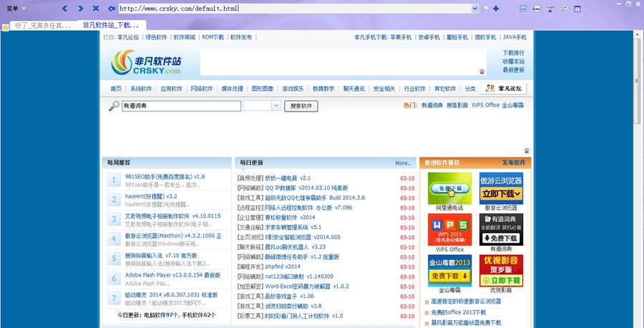Click the 搜索软件 search button
Viewport: 644px width, 328px height.
[x=301, y=106]
